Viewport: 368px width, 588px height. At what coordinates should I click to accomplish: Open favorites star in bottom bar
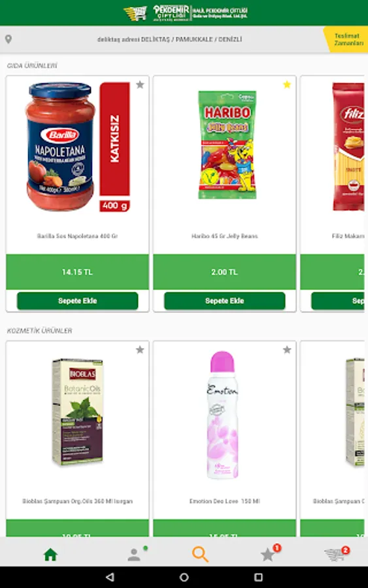point(267,554)
